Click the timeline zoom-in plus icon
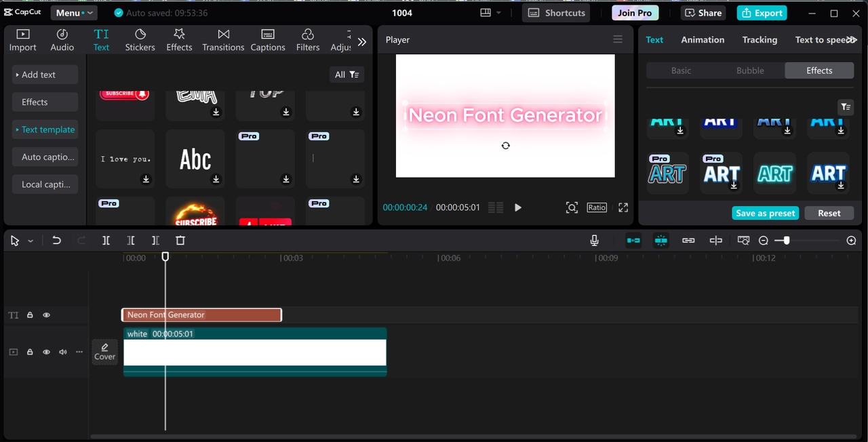Viewport: 868px width, 442px height. coord(852,241)
